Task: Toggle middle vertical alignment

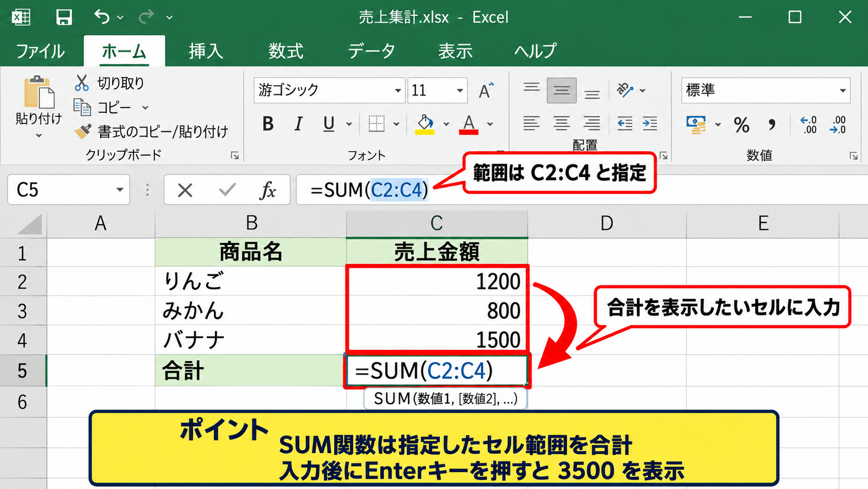Action: pos(561,90)
